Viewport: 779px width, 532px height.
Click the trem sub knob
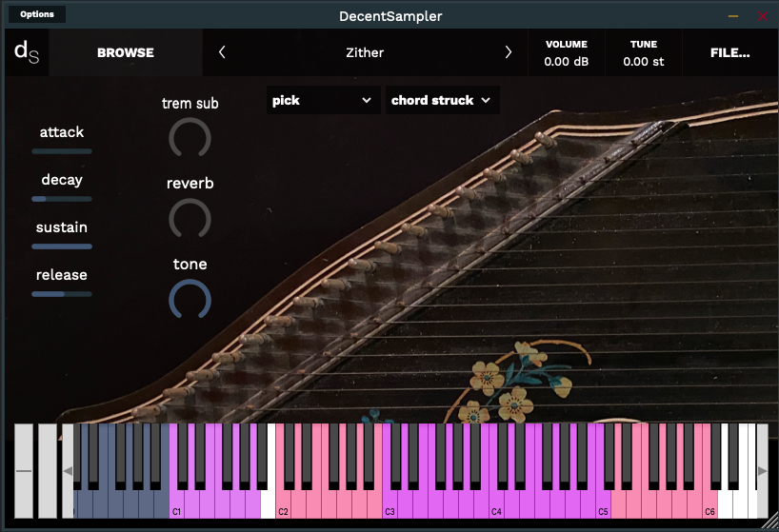coord(190,138)
